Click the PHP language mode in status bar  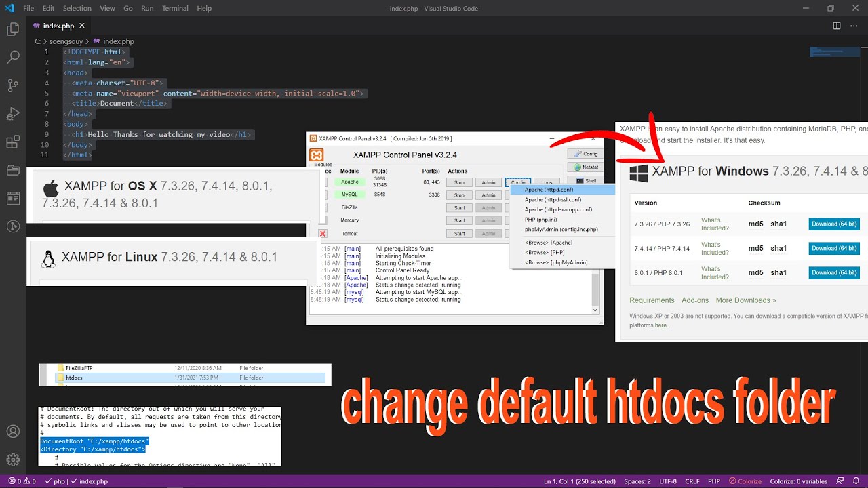pyautogui.click(x=714, y=481)
